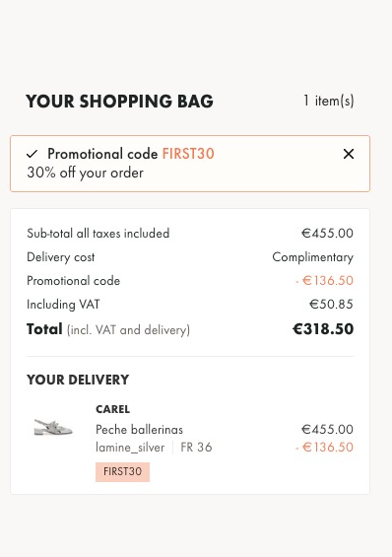Open the Peche ballerinas shoe thumbnail

coord(53,427)
